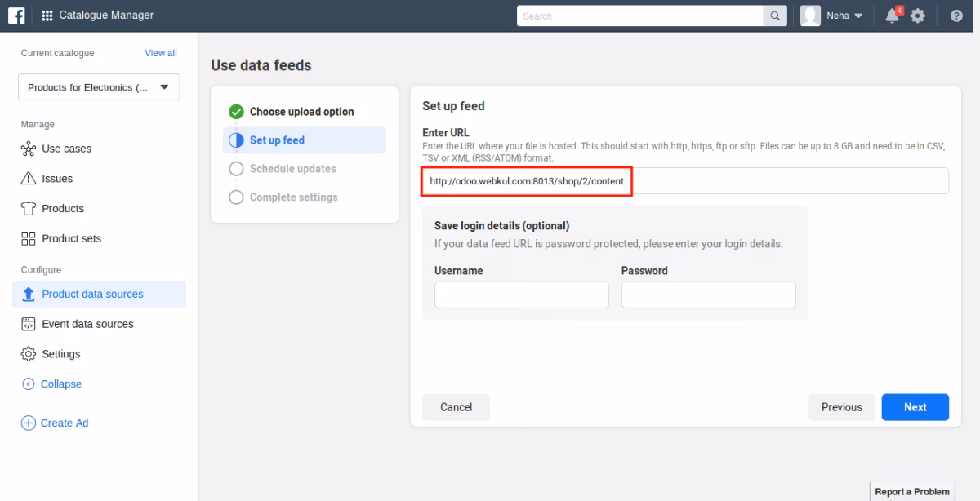Click the Complete settings step circle
The height and width of the screenshot is (501, 980).
pyautogui.click(x=237, y=197)
